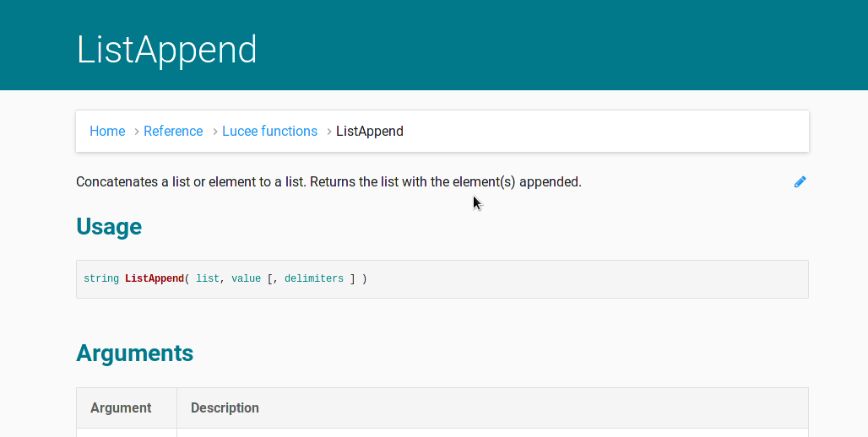Click inside the usage code box
The width and height of the screenshot is (868, 437).
click(442, 279)
